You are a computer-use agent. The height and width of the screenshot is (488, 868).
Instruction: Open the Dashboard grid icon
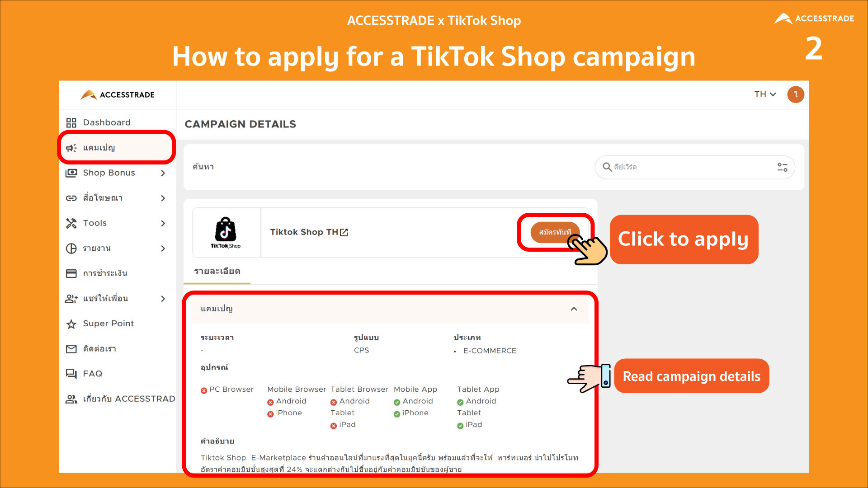tap(71, 122)
